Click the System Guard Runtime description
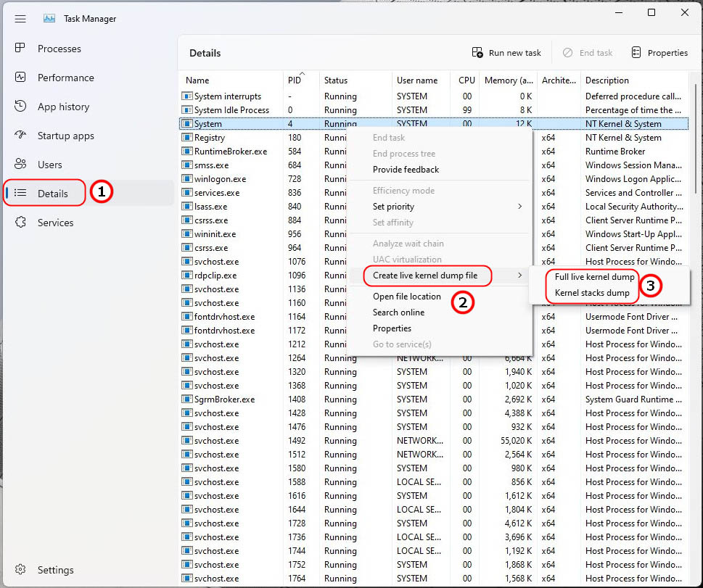This screenshot has width=703, height=588. pyautogui.click(x=633, y=399)
